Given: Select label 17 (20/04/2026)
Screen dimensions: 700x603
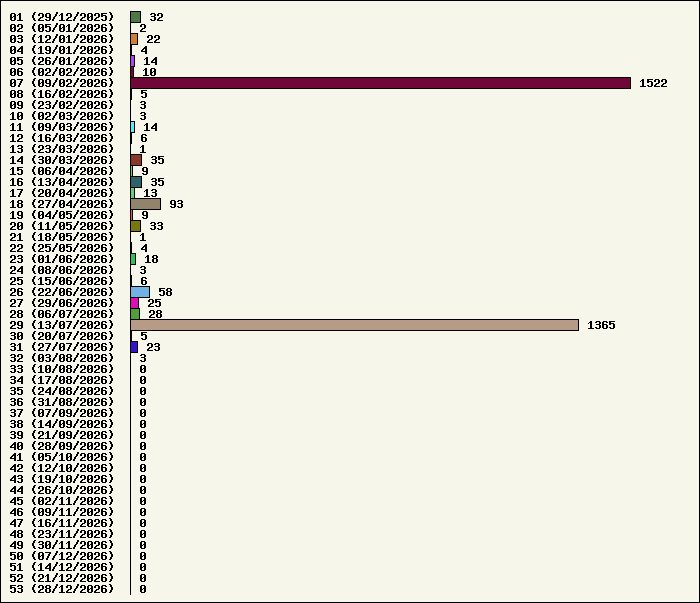Looking at the screenshot, I should tap(62, 193).
